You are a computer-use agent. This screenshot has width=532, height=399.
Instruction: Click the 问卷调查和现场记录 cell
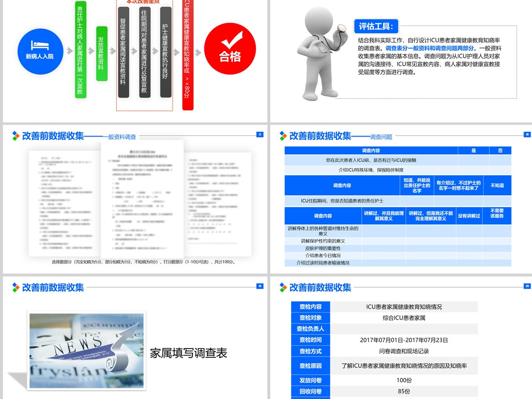point(404,351)
